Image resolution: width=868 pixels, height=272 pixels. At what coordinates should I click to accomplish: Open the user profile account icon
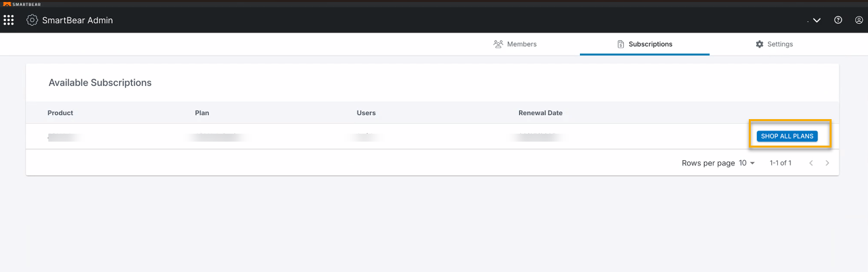[x=859, y=21]
